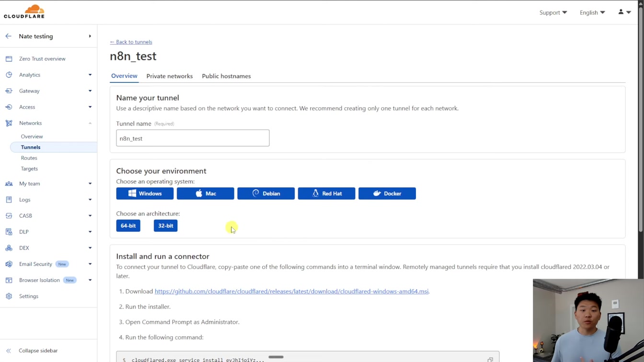Click the Logs sidebar icon
The height and width of the screenshot is (362, 644).
[9, 200]
